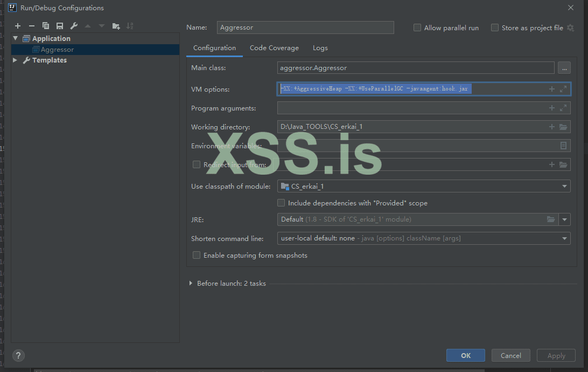Viewport: 588px width, 372px height.
Task: Copy the selected run configuration
Action: (46, 26)
